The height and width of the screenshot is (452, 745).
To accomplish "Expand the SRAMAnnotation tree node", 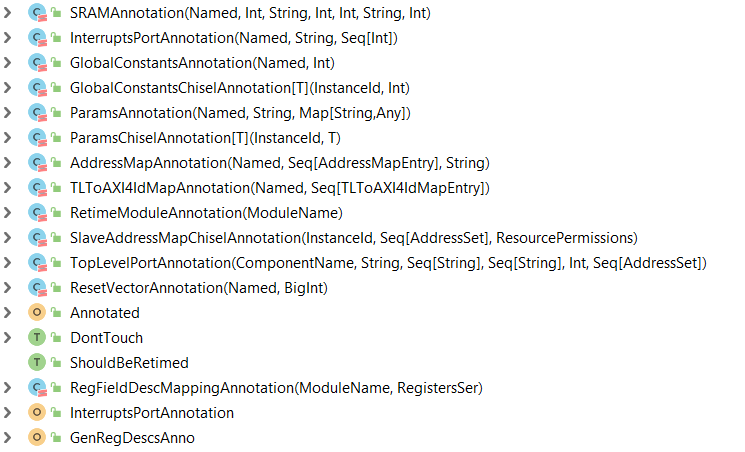I will click(7, 13).
